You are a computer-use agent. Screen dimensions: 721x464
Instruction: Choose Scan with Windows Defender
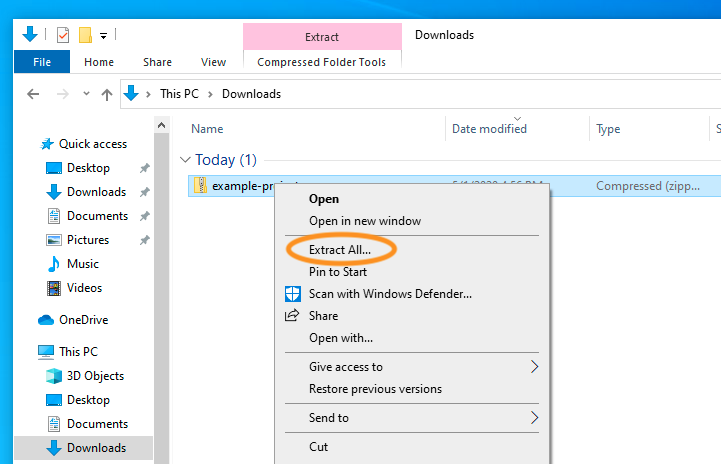[390, 294]
